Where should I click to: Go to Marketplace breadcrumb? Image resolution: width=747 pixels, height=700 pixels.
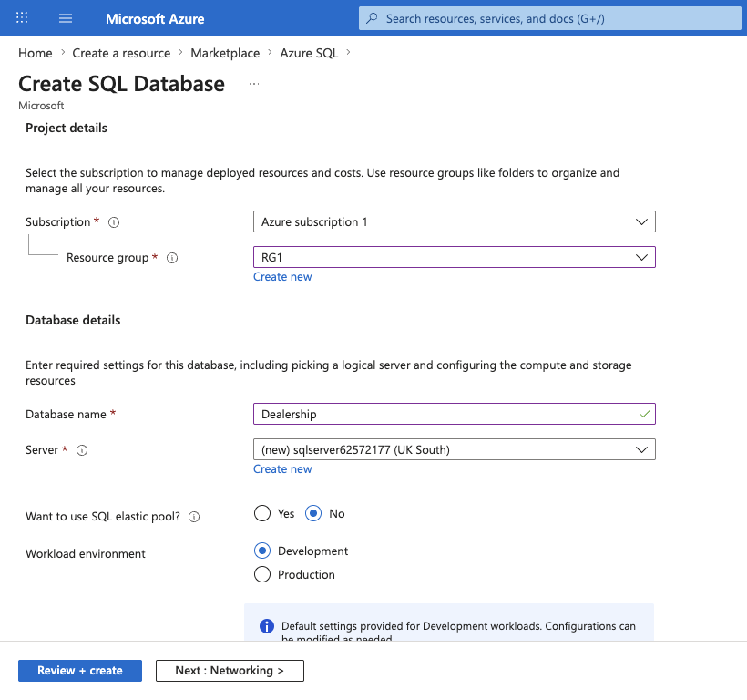click(x=225, y=53)
